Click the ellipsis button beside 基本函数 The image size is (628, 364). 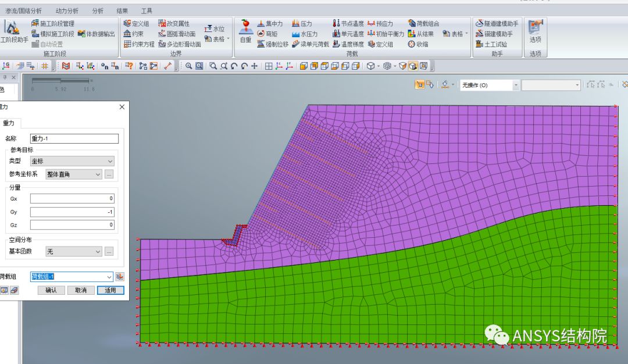pos(109,251)
